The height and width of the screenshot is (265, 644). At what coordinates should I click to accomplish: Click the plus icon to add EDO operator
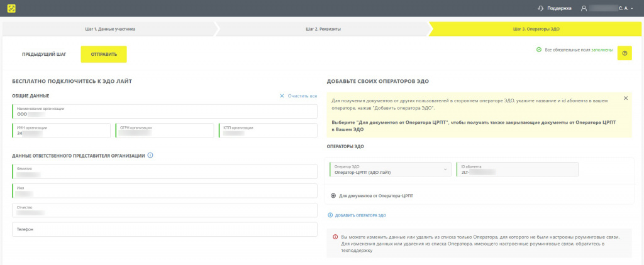[x=330, y=215]
